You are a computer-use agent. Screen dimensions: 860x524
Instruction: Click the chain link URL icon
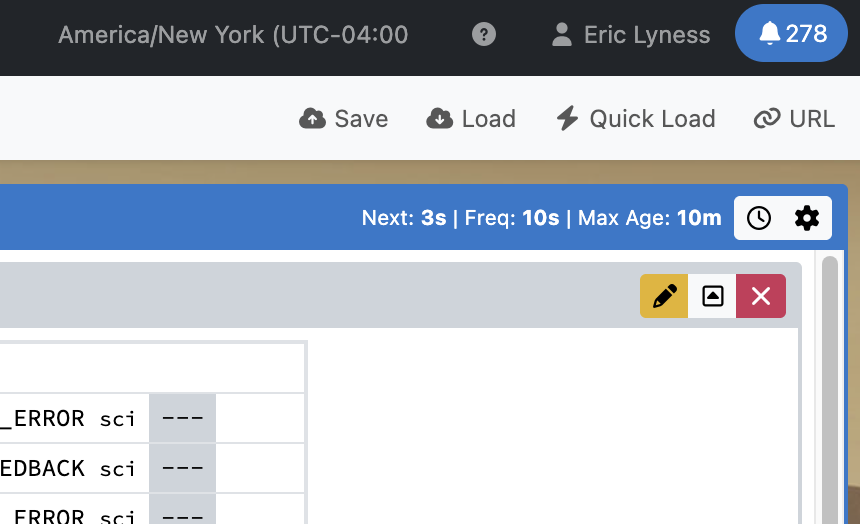point(767,119)
